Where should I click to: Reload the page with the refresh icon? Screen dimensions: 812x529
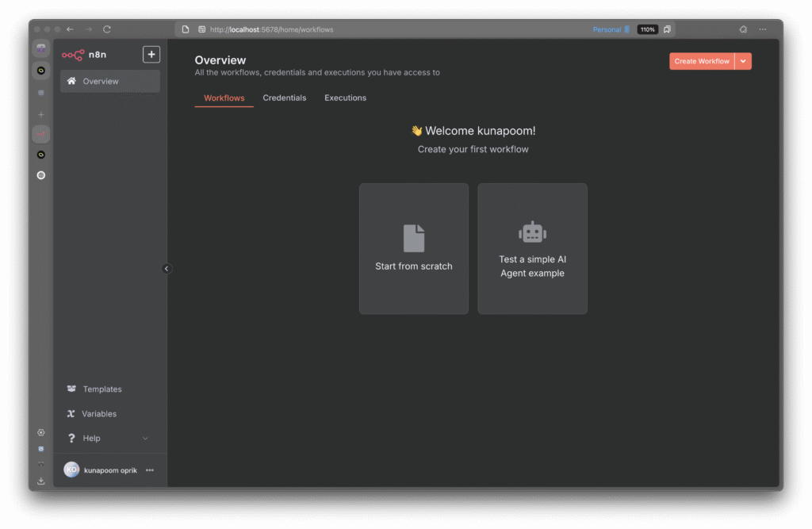coord(107,29)
